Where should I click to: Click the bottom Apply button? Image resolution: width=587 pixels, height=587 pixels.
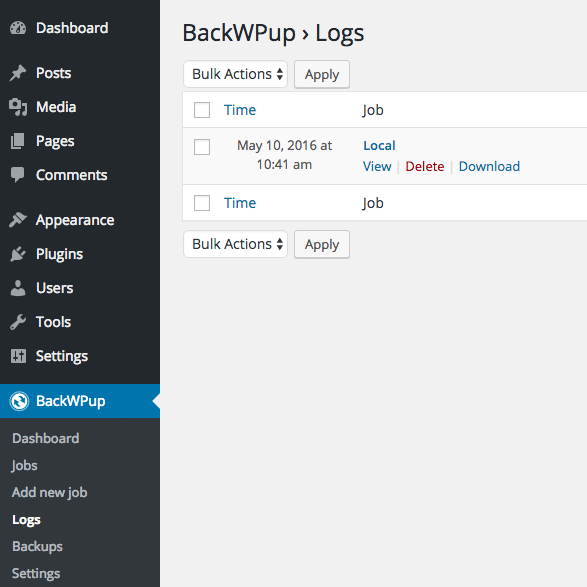pos(322,244)
